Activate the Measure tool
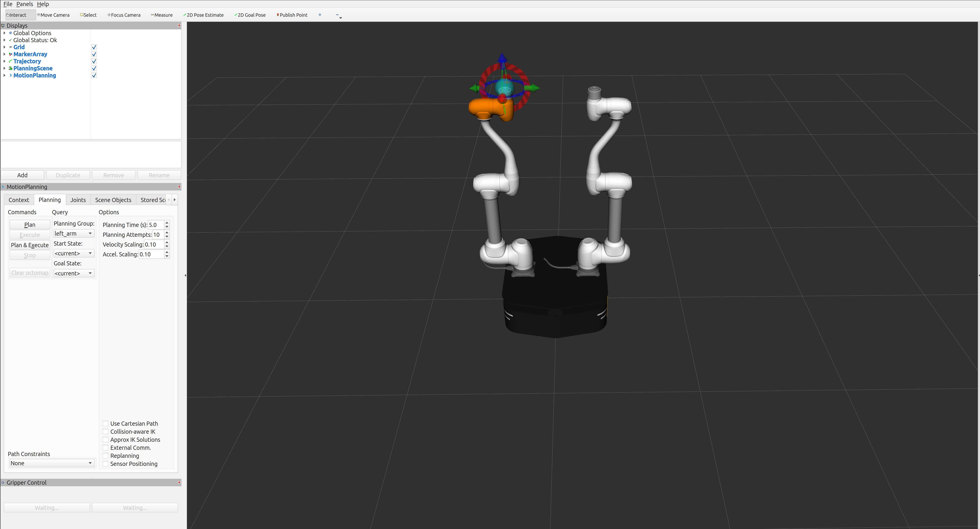Viewport: 980px width, 529px height. 162,15
